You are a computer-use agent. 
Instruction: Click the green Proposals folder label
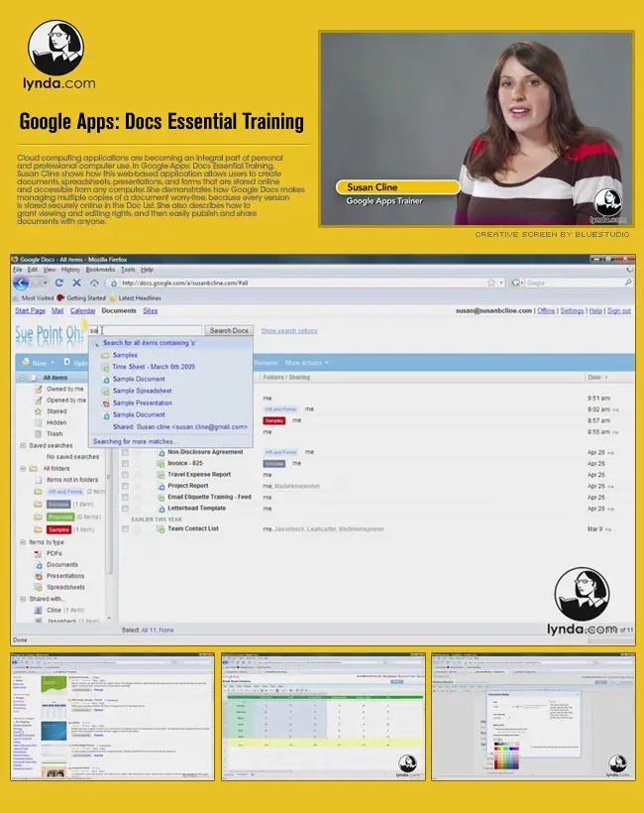click(60, 517)
